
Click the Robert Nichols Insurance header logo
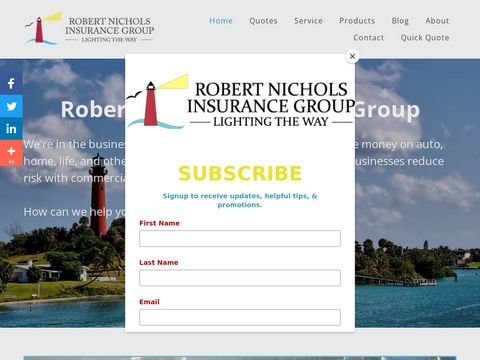click(90, 28)
